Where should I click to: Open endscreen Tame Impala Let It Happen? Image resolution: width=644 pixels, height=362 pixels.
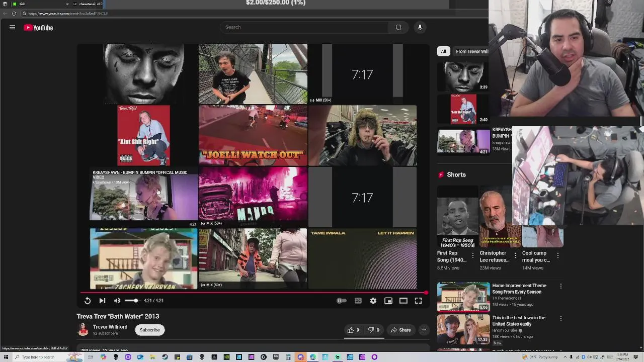coord(362,259)
